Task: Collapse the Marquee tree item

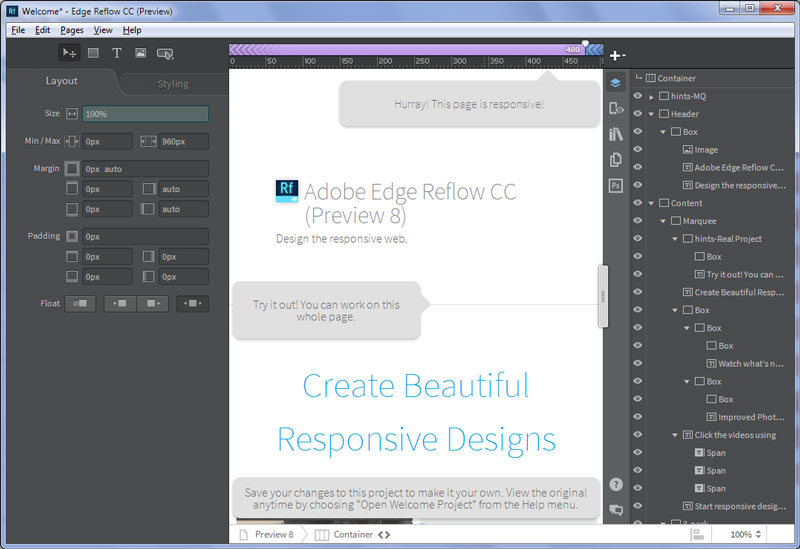Action: 663,221
